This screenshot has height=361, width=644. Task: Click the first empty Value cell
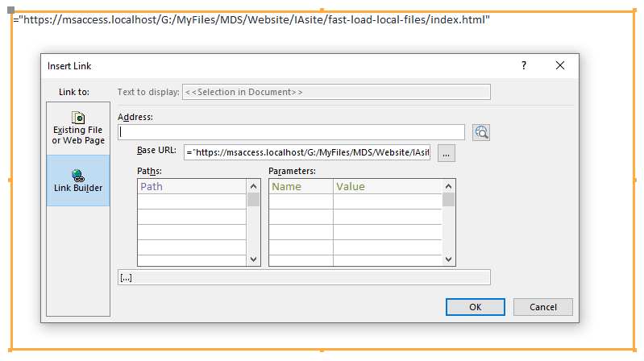click(388, 201)
